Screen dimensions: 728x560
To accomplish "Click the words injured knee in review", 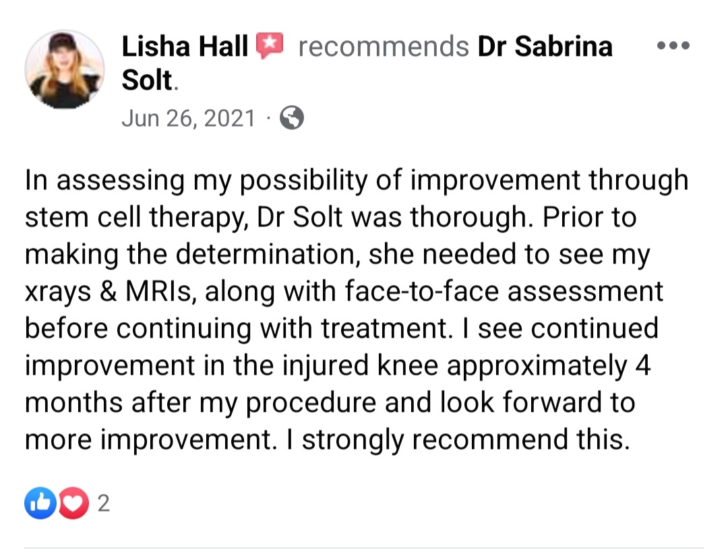I will click(360, 365).
